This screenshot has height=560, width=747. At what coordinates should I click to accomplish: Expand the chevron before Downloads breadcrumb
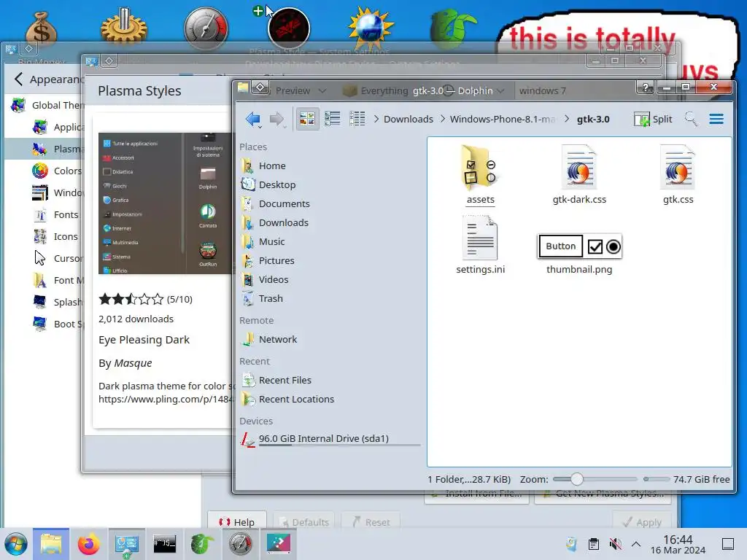376,119
